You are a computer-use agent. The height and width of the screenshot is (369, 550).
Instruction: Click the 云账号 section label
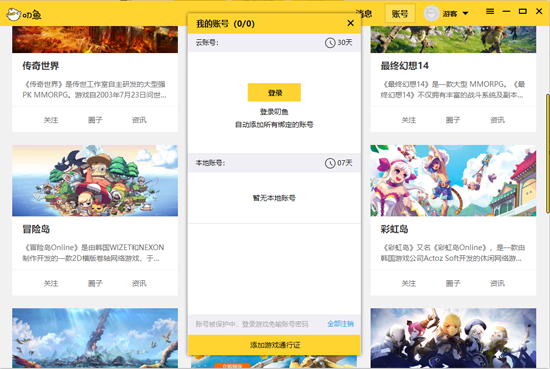207,42
